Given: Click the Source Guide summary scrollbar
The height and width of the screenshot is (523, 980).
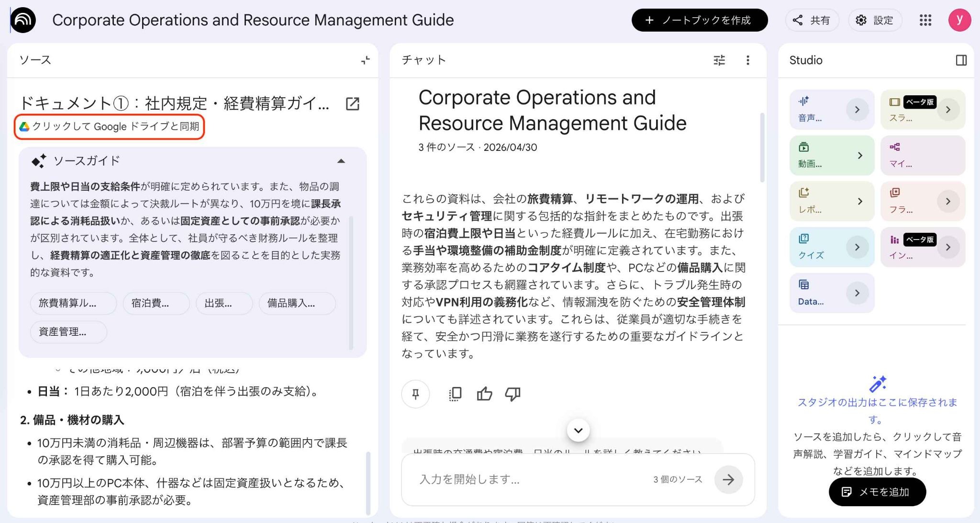Looking at the screenshot, I should 351,283.
